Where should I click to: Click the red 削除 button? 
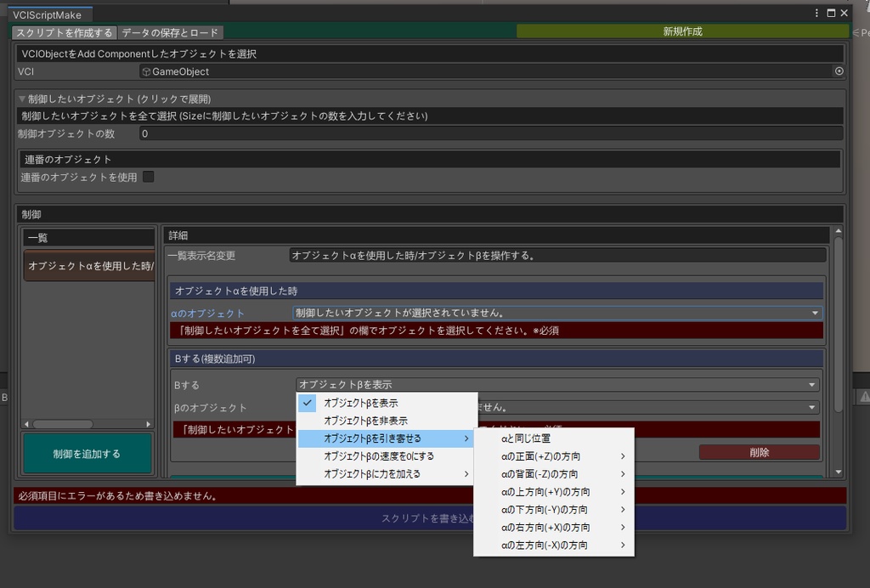click(759, 453)
